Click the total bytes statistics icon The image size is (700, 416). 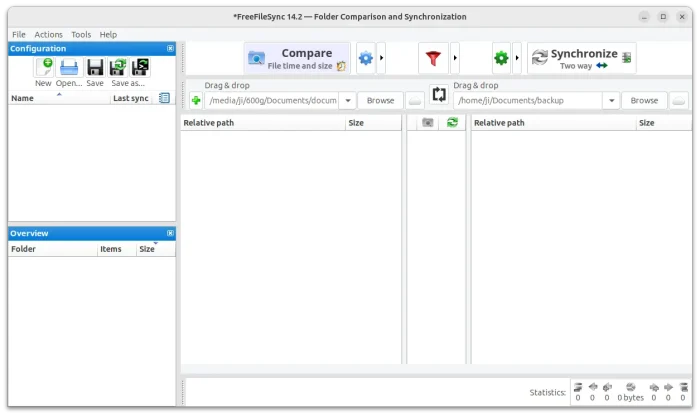pos(630,387)
